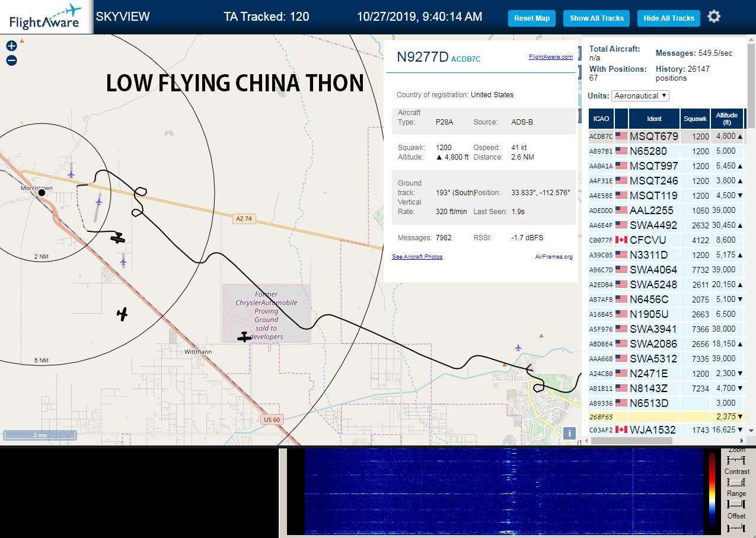Click the table horizontal scrollbar left arrow
The height and width of the screenshot is (538, 756).
(586, 441)
